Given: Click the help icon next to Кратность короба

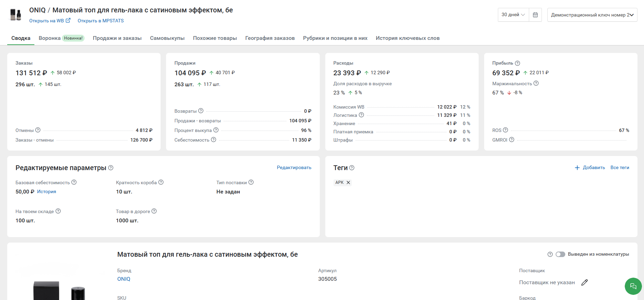Looking at the screenshot, I should click(161, 182).
